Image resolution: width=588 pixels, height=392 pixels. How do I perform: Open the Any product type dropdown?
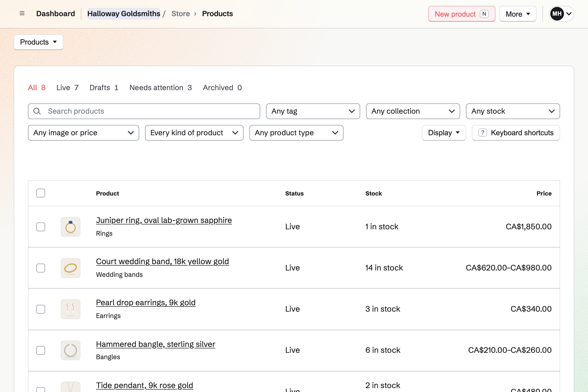coord(296,133)
